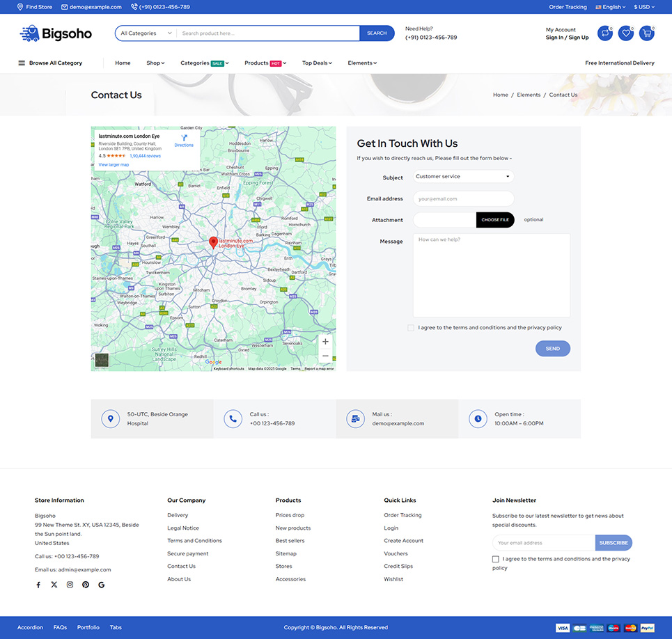The width and height of the screenshot is (672, 639).
Task: Agree to contact form terms checkbox
Action: click(411, 327)
